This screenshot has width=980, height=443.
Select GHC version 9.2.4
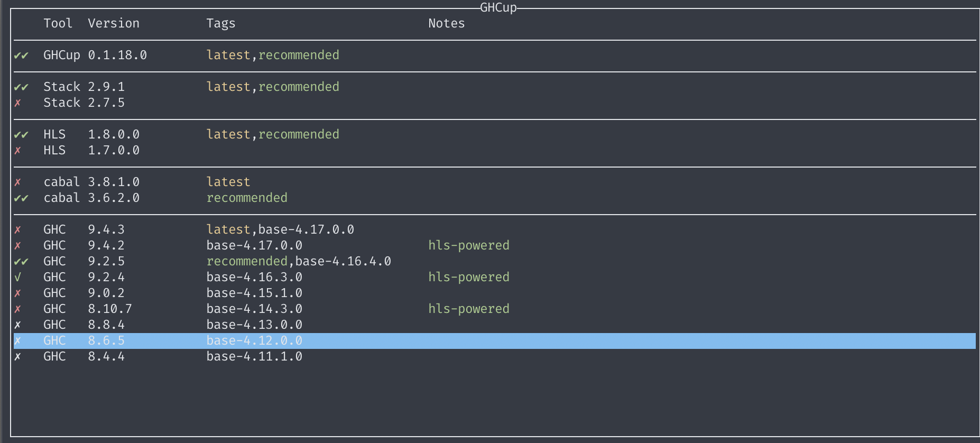(x=106, y=277)
